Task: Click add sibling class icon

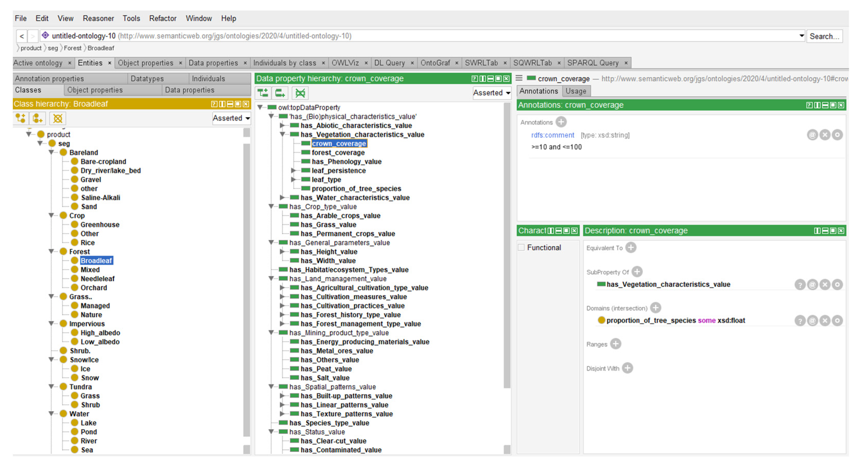Action: point(37,118)
